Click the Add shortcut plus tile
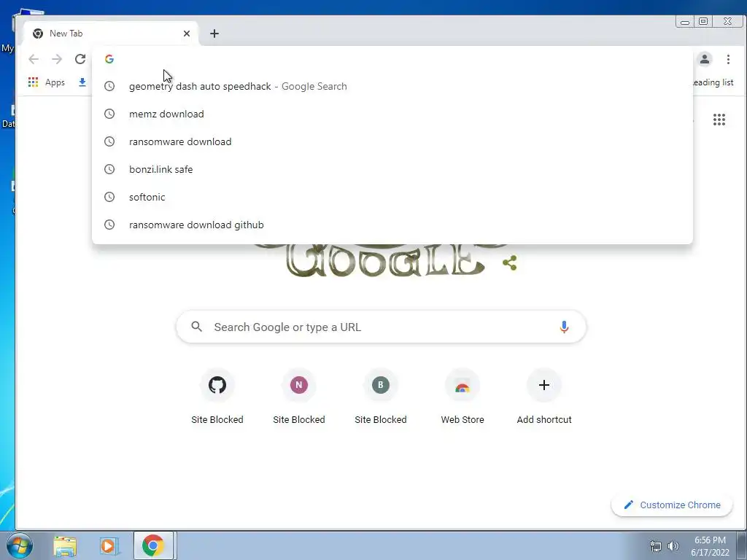Viewport: 747px width, 560px height. (x=544, y=397)
